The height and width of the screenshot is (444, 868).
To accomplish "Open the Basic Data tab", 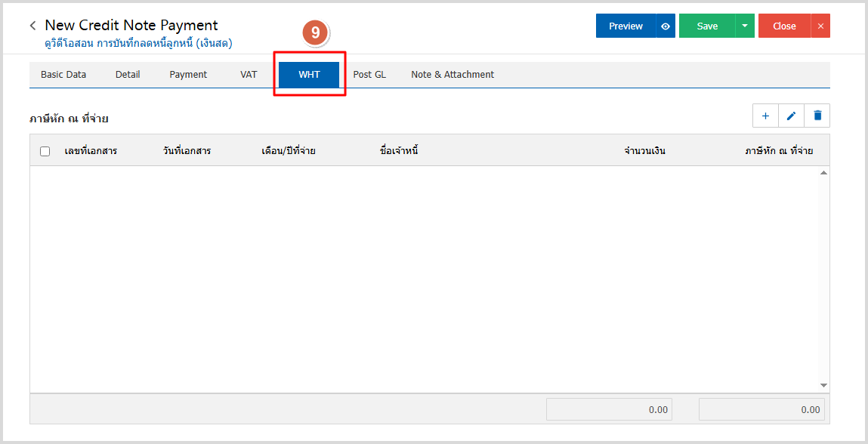I will pos(63,75).
